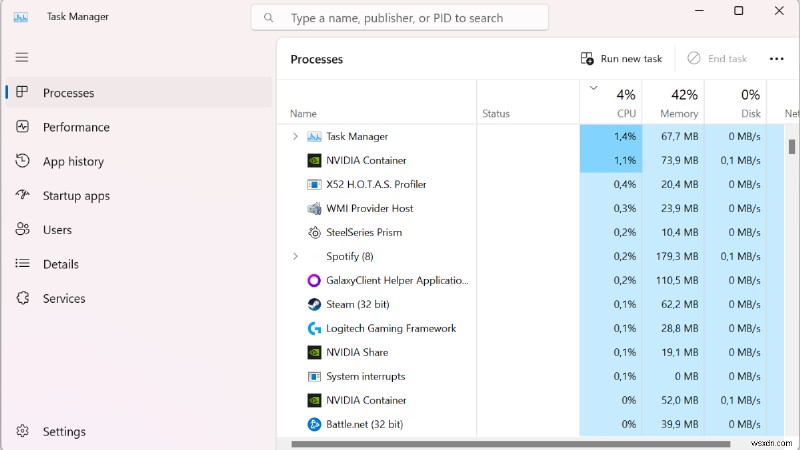The height and width of the screenshot is (450, 800).
Task: Click the End task prohibited icon
Action: click(694, 58)
